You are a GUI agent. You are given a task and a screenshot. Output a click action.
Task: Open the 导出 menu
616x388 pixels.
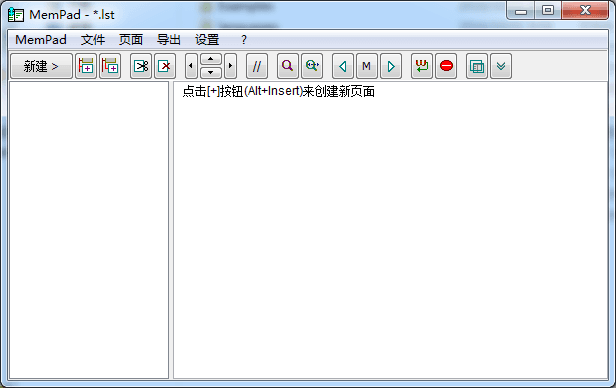tap(169, 40)
